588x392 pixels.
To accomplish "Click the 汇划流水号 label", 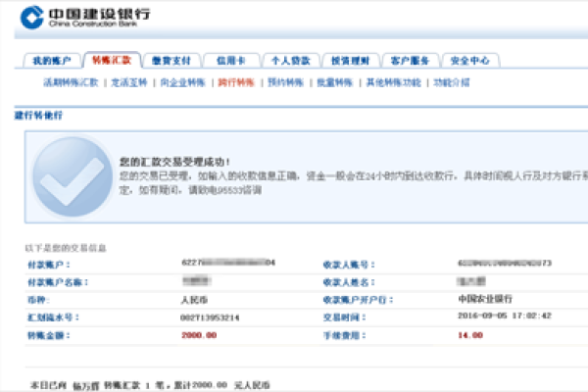I will click(53, 318).
